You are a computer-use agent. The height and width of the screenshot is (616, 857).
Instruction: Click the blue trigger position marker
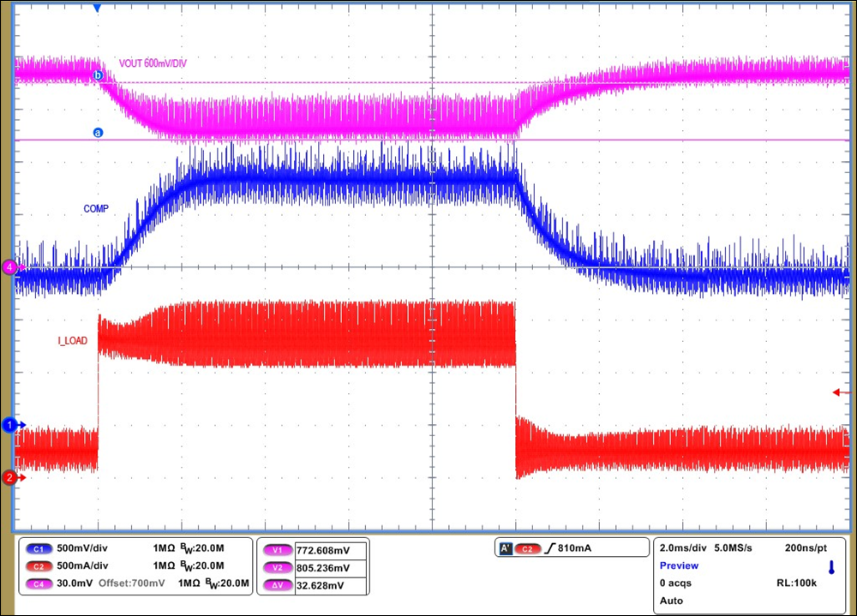pyautogui.click(x=96, y=8)
